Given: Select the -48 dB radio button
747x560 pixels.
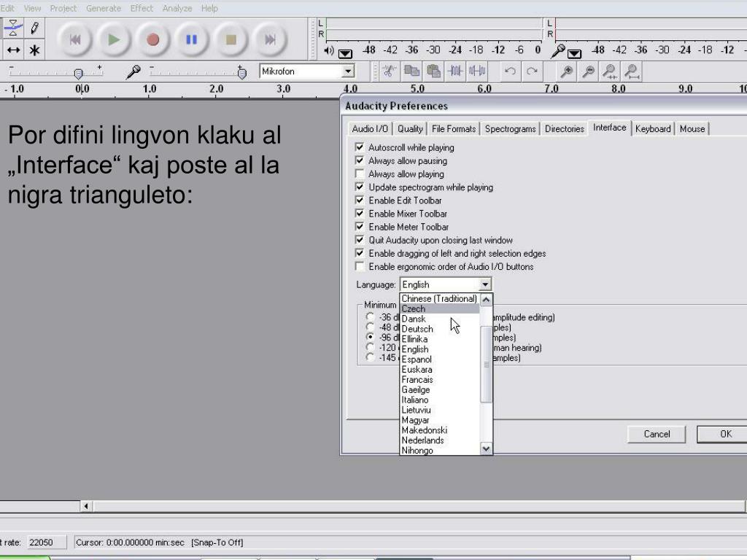Looking at the screenshot, I should click(x=370, y=327).
